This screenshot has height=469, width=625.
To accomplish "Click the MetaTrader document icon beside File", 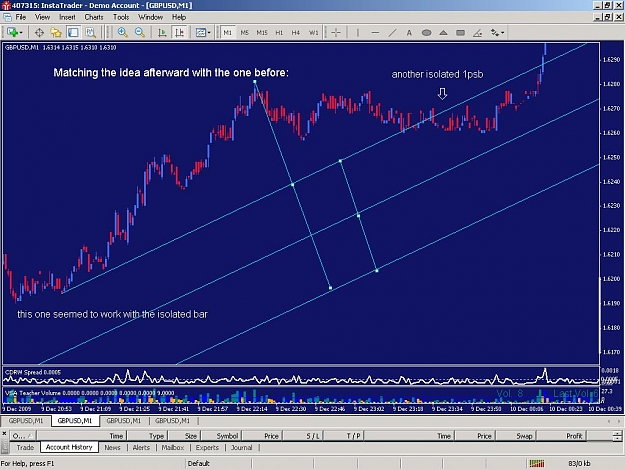I will [x=7, y=17].
